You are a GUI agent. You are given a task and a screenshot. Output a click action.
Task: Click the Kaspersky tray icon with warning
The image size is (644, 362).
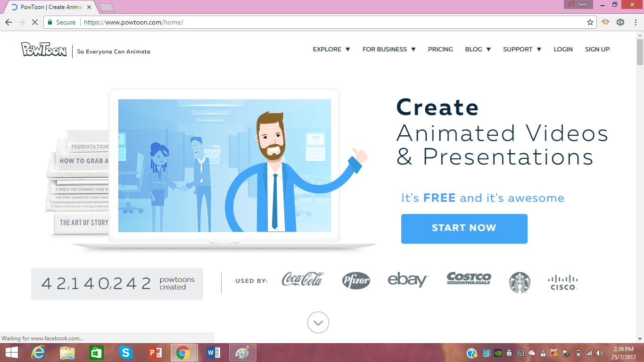point(554,353)
